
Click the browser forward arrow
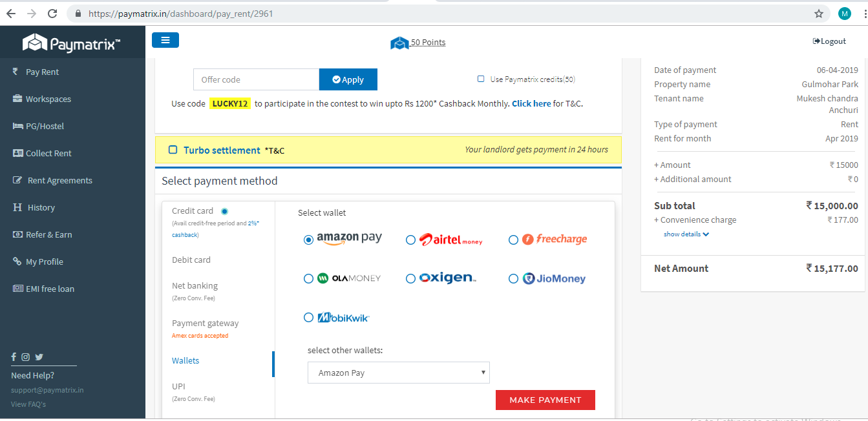pyautogui.click(x=31, y=14)
